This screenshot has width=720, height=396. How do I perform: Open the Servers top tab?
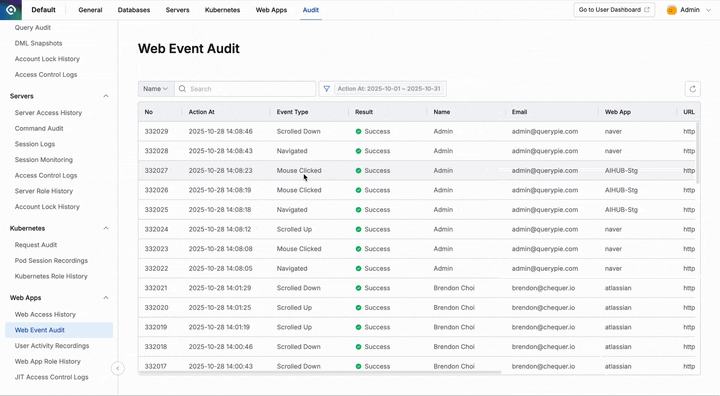click(177, 10)
